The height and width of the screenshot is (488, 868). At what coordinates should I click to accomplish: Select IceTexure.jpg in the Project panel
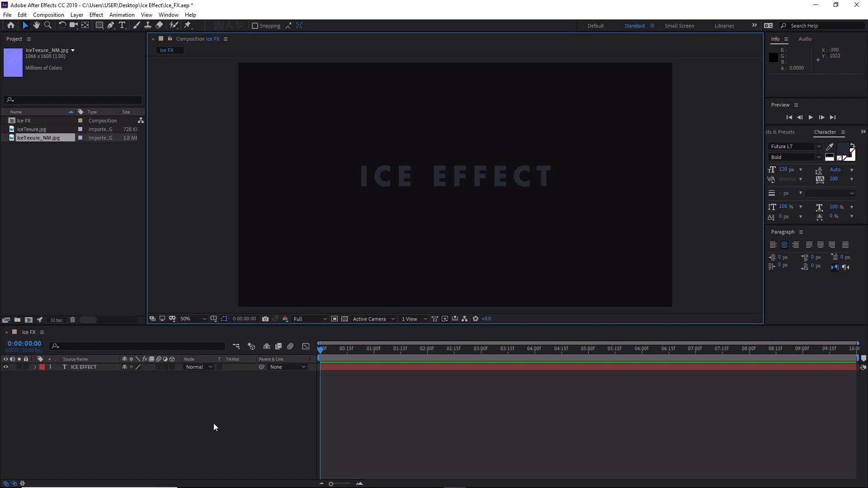tap(32, 129)
